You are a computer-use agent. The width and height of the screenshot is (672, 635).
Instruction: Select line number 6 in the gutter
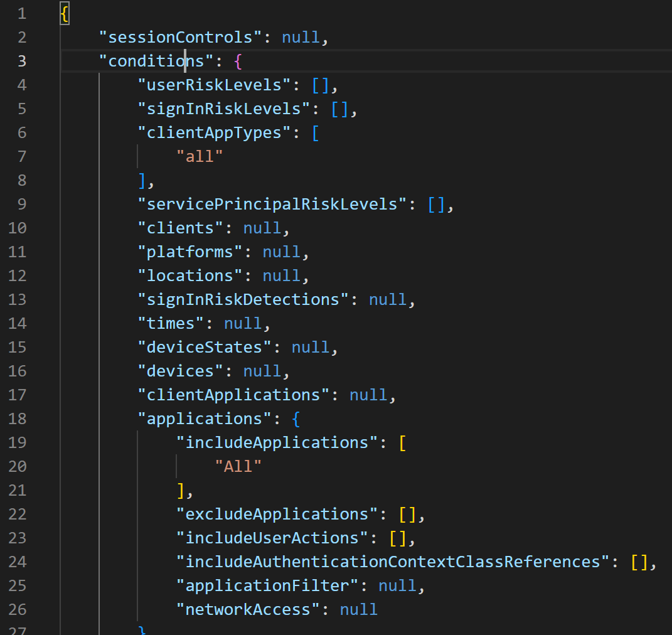[x=22, y=132]
